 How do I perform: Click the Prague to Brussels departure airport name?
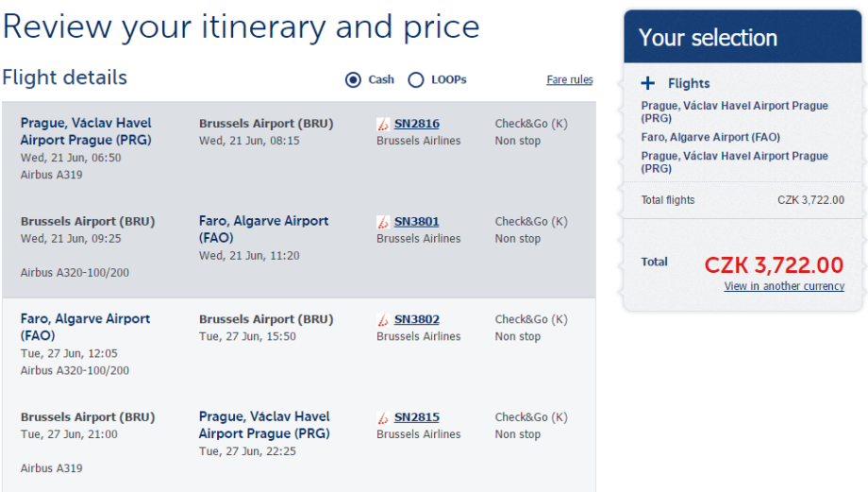coord(86,131)
